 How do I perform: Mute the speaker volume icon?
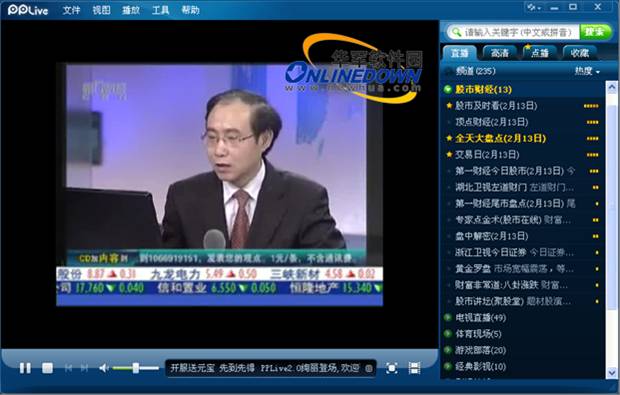tap(104, 369)
